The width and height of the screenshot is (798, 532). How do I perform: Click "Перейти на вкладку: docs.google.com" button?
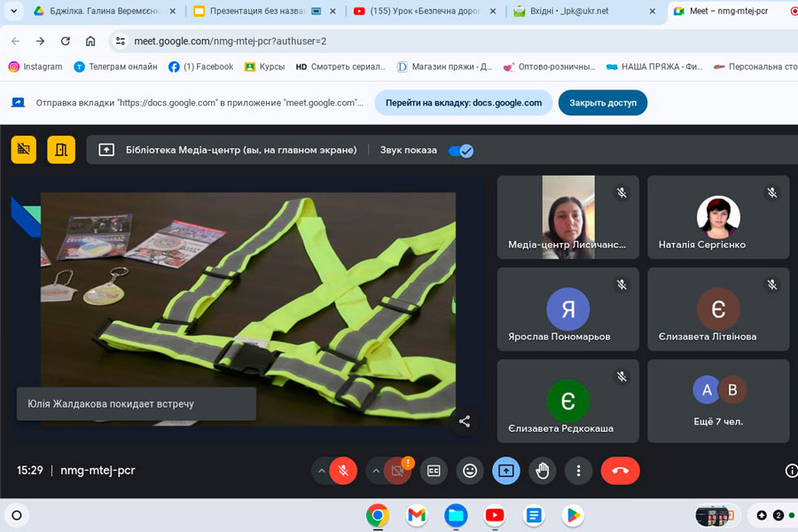click(x=464, y=103)
